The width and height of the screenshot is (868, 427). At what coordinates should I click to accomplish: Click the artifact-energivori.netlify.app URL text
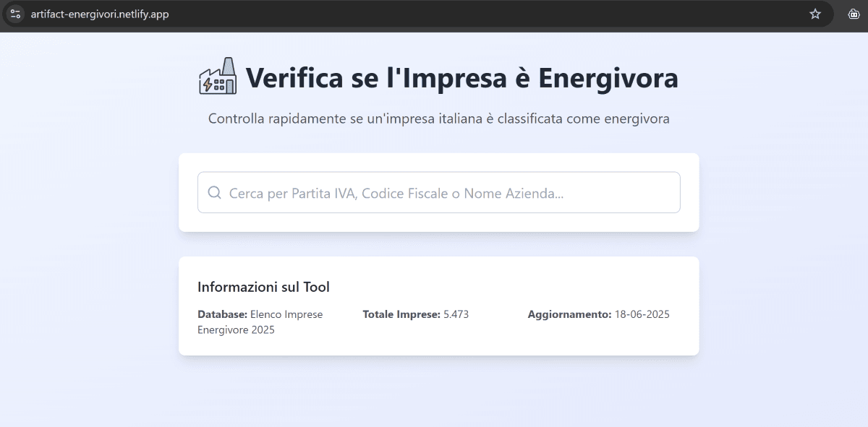coord(100,14)
